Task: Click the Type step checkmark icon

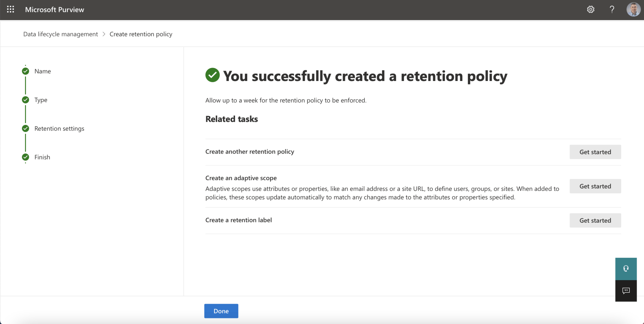Action: pos(26,100)
